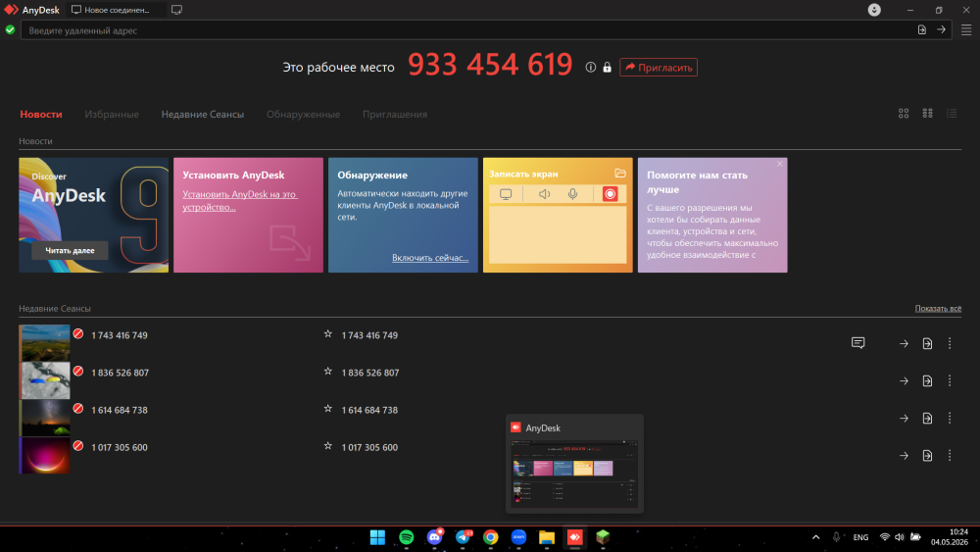Click the Установить AnyDesk на это устройство link
This screenshot has height=552, width=980.
pos(240,201)
